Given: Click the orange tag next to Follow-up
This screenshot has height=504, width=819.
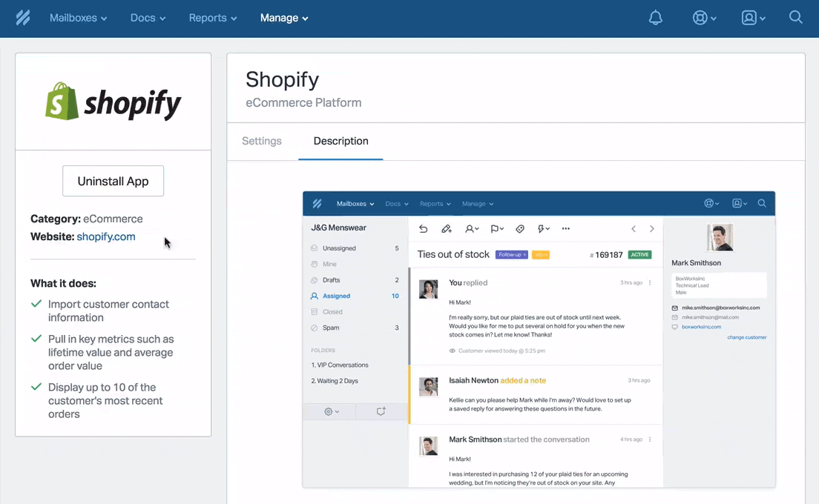Looking at the screenshot, I should [541, 255].
